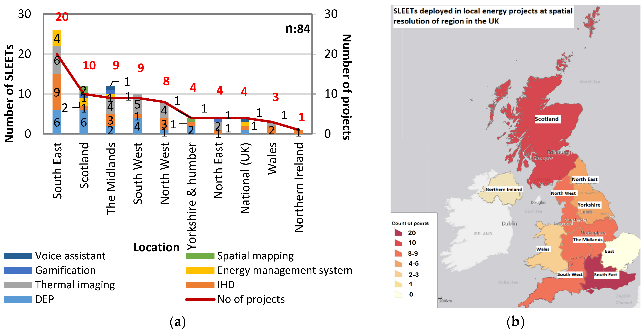The image size is (644, 334).
Task: Click the Scotland label on the map
Action: [547, 119]
